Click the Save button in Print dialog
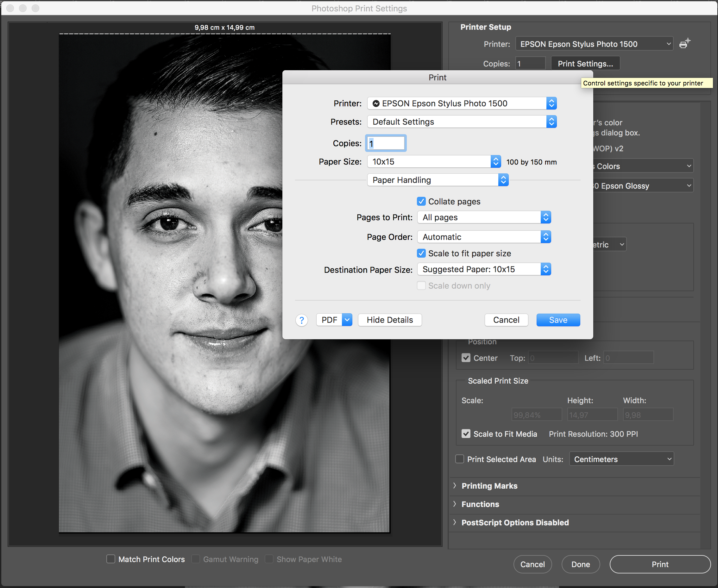Image resolution: width=718 pixels, height=588 pixels. [x=557, y=320]
